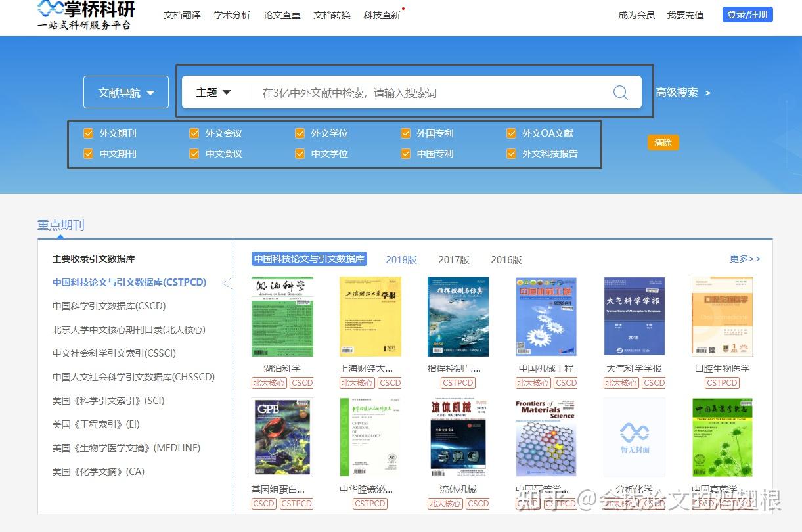Open the 口腔生物医学 journal cover
This screenshot has width=802, height=532.
[x=722, y=317]
